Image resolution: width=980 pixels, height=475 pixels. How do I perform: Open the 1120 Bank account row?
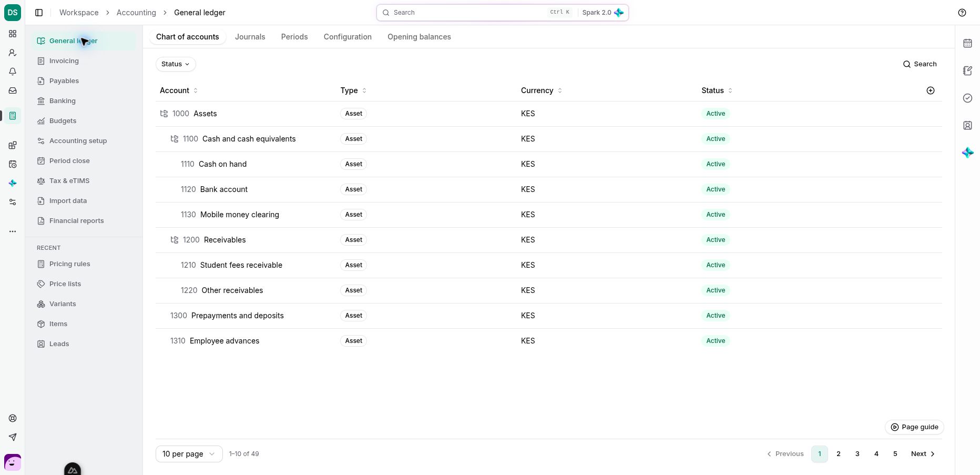[548, 189]
